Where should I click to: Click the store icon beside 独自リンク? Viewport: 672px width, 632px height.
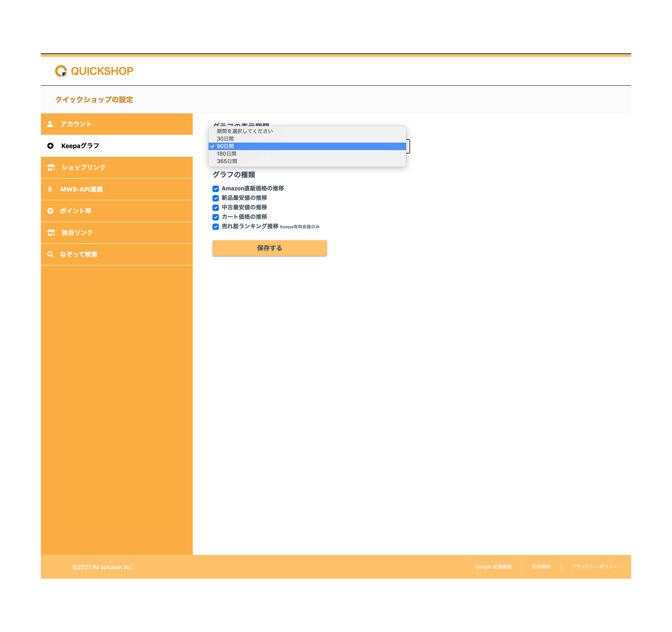click(x=51, y=233)
